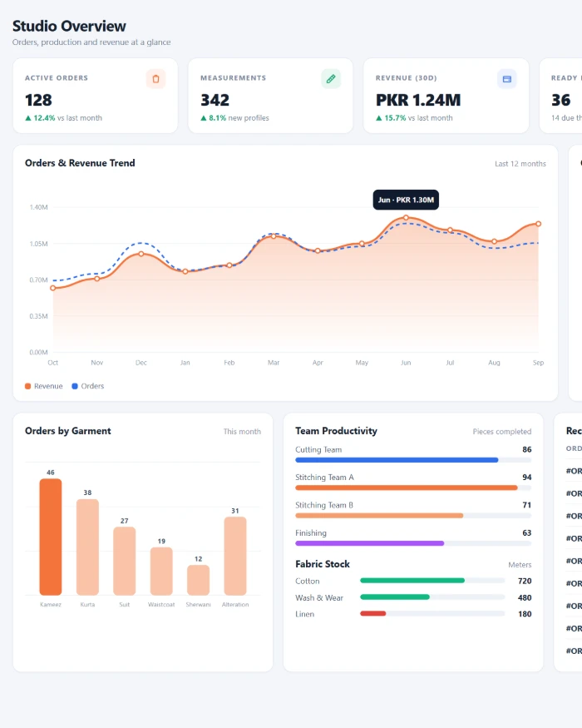Click the 'Measurements' card label

coord(234,78)
